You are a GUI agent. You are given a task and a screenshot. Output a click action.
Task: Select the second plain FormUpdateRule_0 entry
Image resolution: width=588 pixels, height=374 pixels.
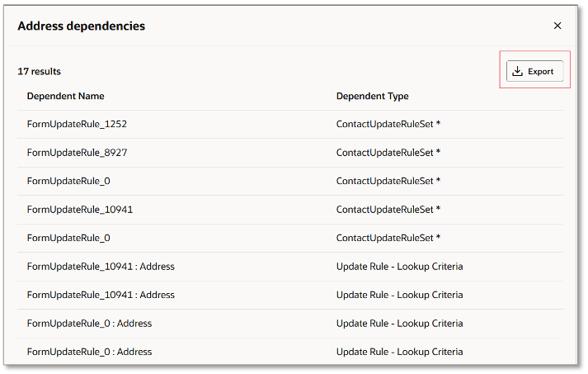tap(68, 238)
